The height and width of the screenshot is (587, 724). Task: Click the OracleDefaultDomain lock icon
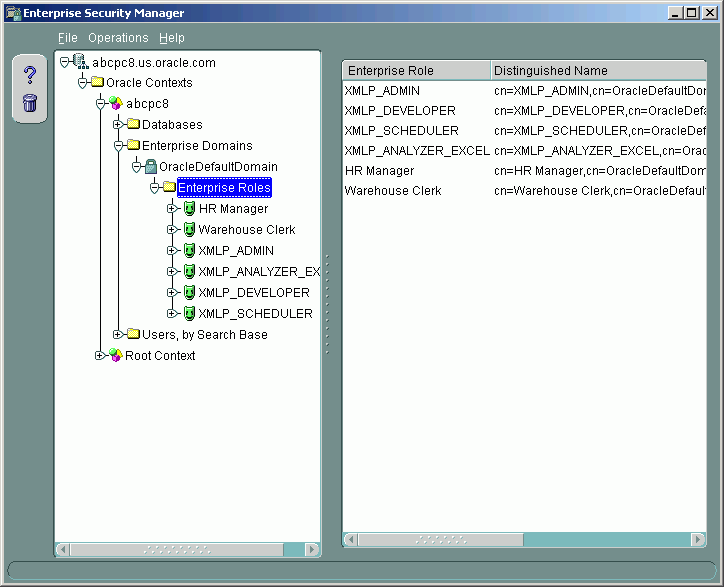[x=151, y=166]
